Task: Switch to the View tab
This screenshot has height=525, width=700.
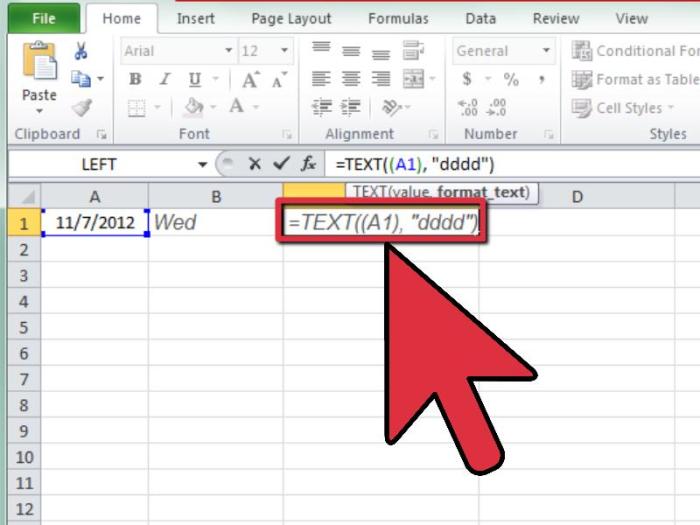Action: [x=631, y=18]
